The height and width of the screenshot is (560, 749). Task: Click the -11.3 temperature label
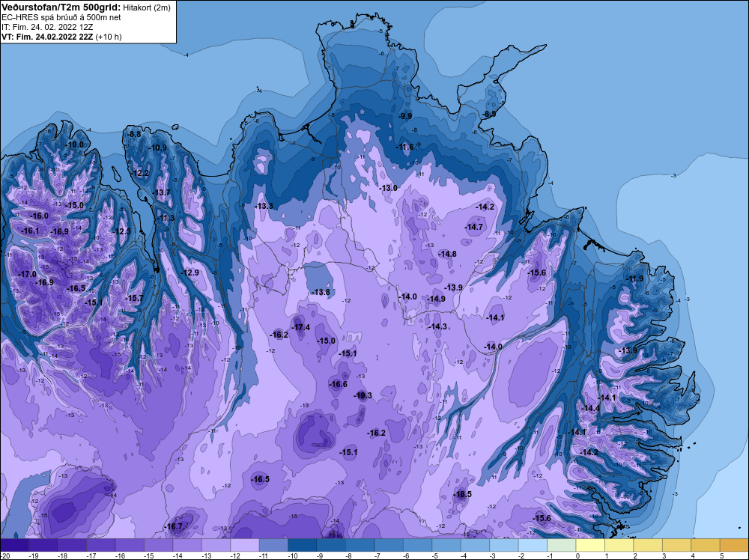click(166, 218)
